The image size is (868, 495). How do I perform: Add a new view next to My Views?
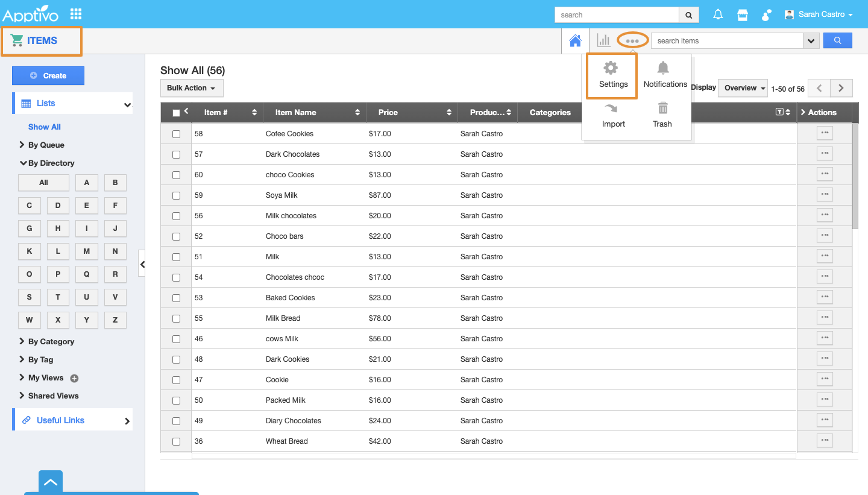pyautogui.click(x=74, y=379)
